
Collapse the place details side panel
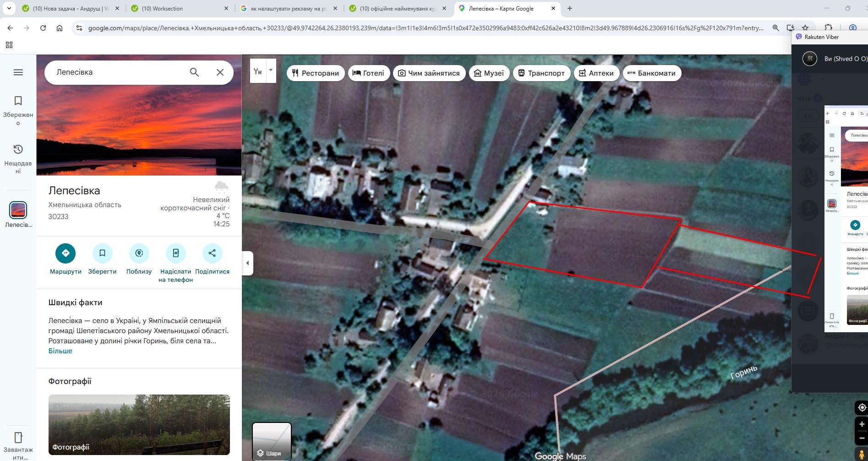247,262
